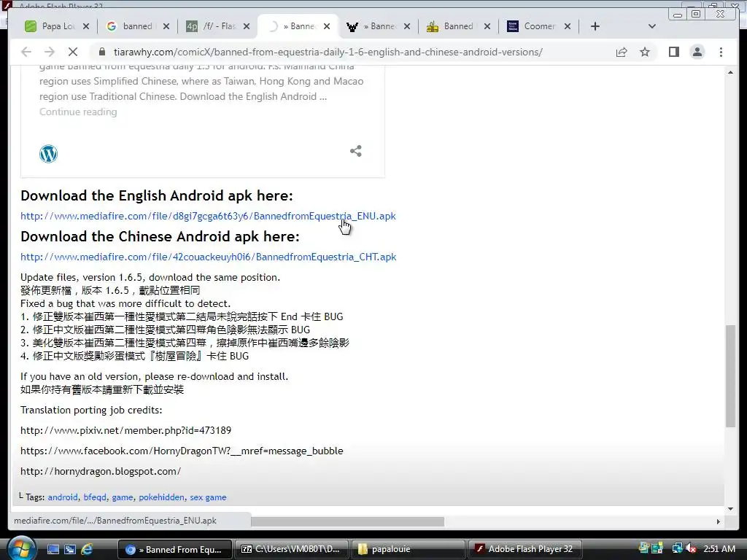Click the hornydragon.blogspot.com URL text
Image resolution: width=747 pixels, height=560 pixels.
click(x=101, y=471)
